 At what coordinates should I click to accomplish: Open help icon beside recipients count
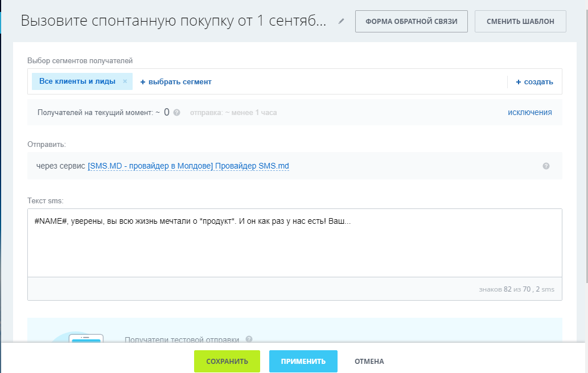tap(177, 113)
